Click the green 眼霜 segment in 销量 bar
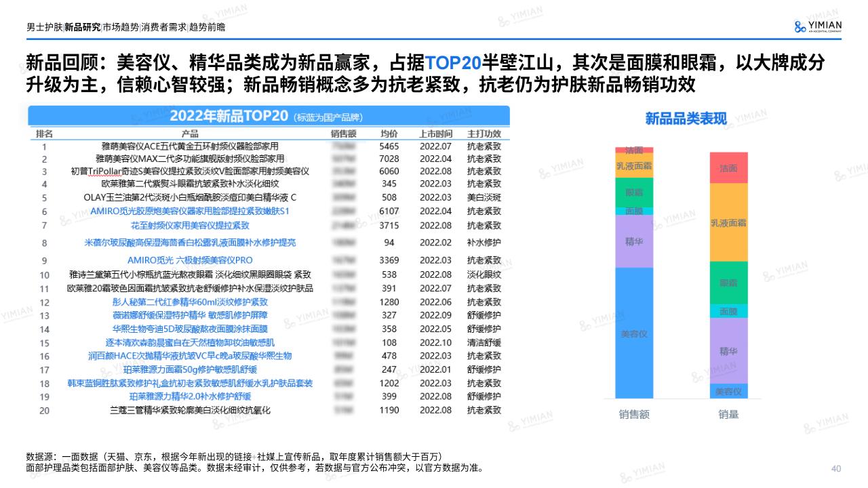 click(728, 283)
